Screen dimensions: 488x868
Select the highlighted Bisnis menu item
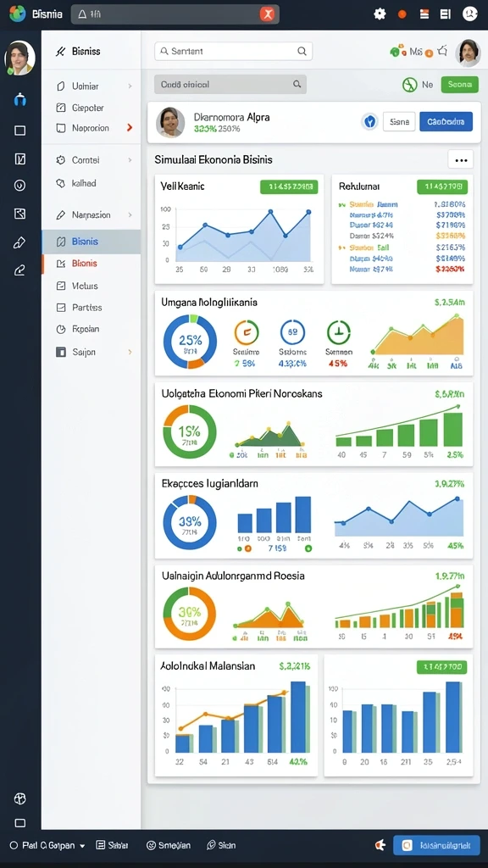pos(91,242)
